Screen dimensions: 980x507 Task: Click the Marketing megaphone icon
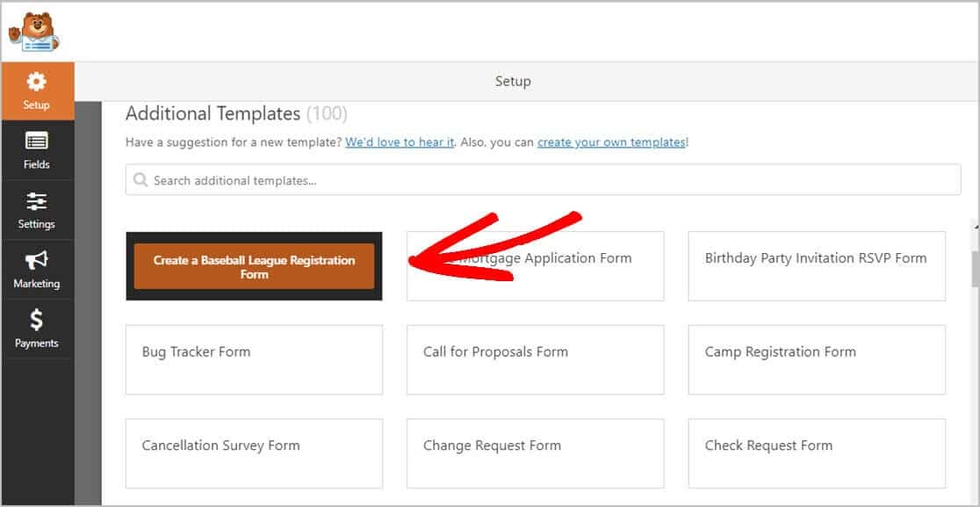tap(36, 261)
